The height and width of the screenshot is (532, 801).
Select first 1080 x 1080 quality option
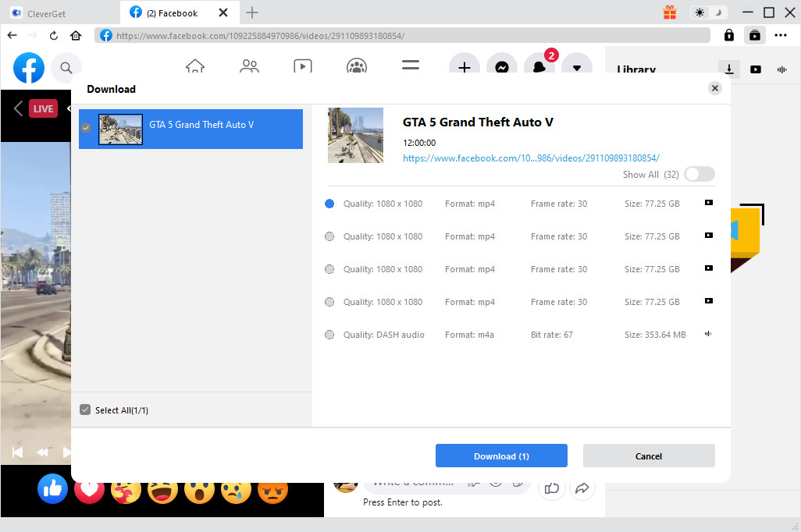coord(329,204)
